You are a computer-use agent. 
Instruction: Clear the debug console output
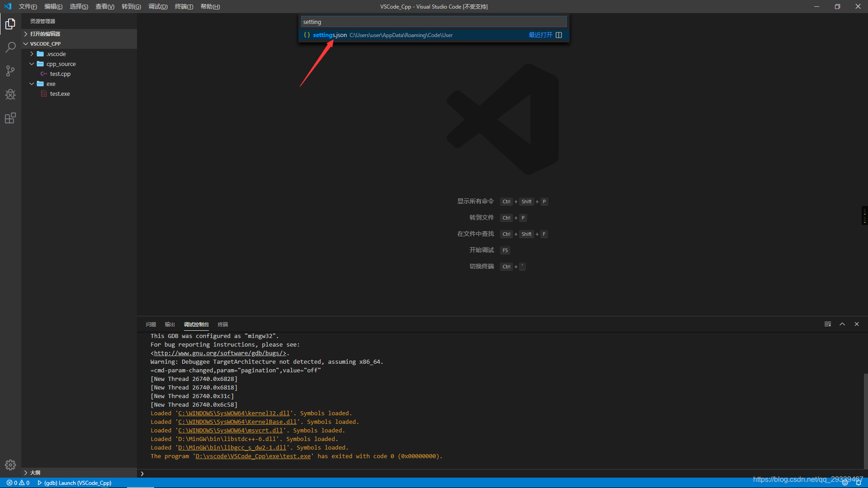coord(828,324)
